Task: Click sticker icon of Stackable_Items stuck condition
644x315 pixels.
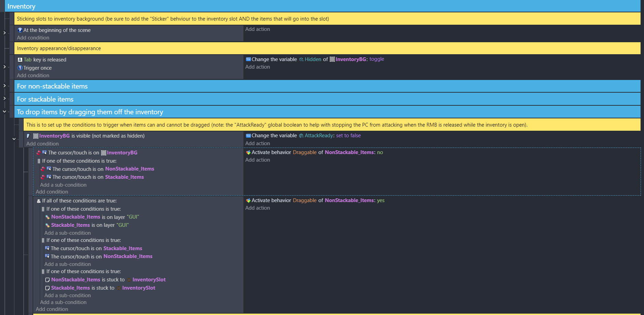Action: click(x=48, y=288)
